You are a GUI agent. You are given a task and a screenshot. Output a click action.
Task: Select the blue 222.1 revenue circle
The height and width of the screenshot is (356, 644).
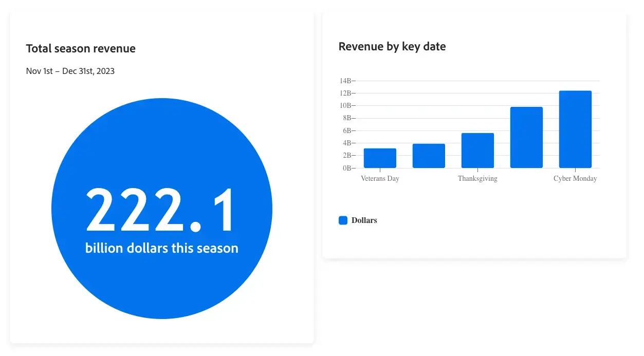coord(162,208)
